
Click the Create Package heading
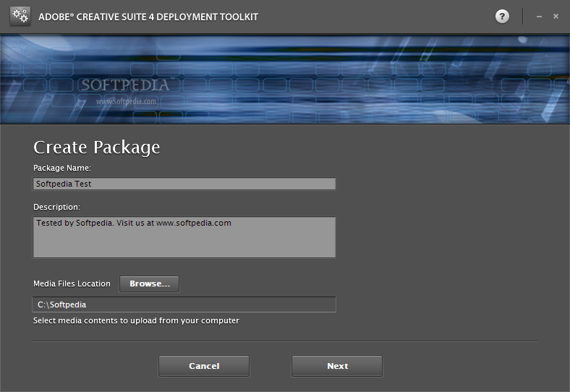(97, 148)
